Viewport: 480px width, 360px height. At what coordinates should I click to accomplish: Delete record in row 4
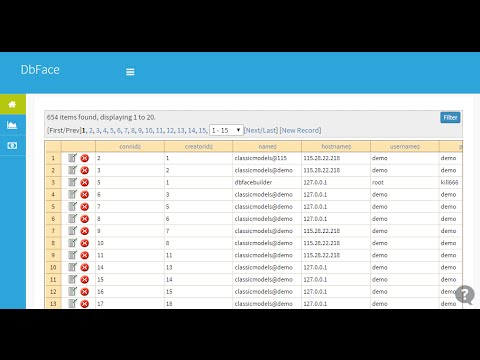[85, 195]
